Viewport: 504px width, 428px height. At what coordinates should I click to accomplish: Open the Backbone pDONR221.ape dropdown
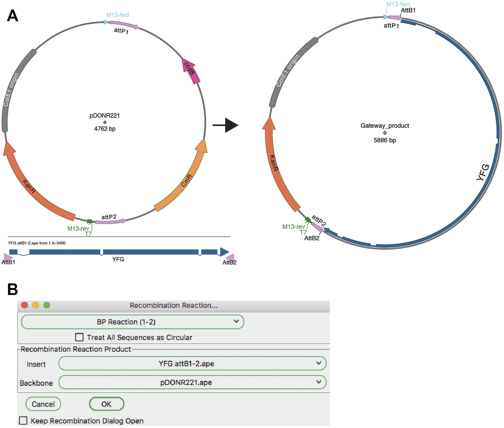point(192,383)
